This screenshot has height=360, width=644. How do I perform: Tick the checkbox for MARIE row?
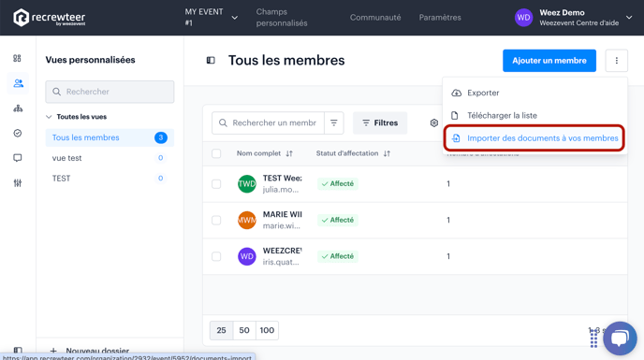point(216,220)
